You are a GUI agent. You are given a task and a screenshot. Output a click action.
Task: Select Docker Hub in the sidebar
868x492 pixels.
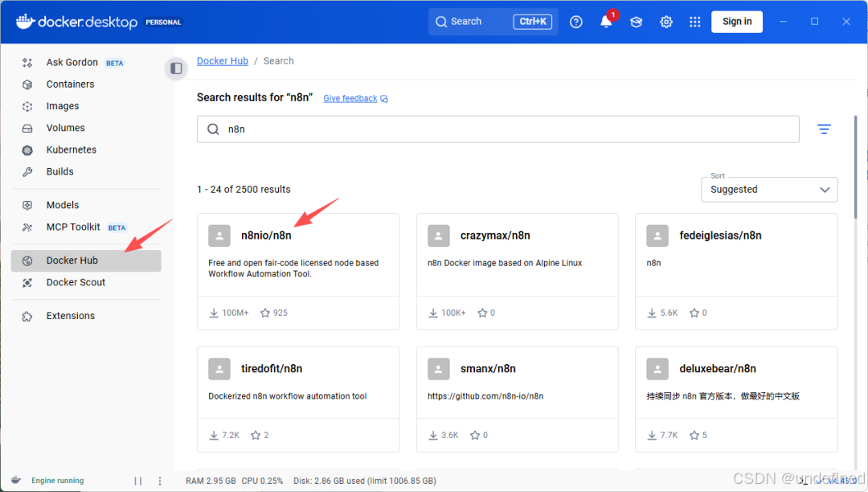[86, 260]
